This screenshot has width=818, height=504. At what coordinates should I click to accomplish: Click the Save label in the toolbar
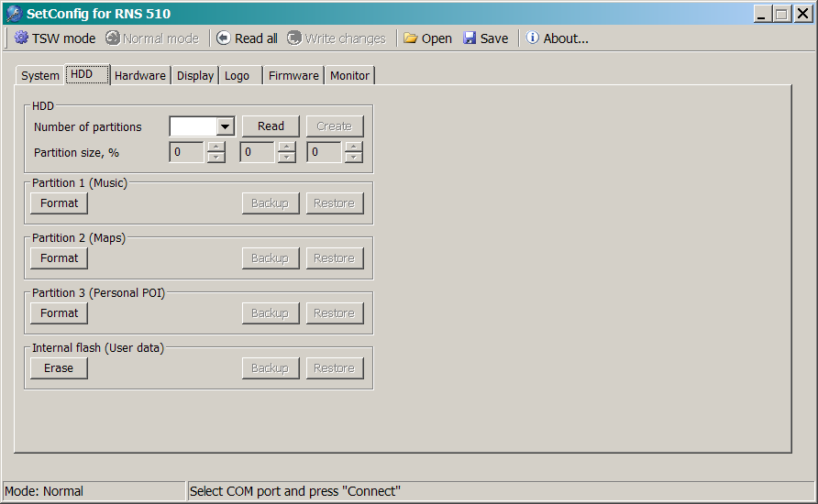(x=494, y=38)
